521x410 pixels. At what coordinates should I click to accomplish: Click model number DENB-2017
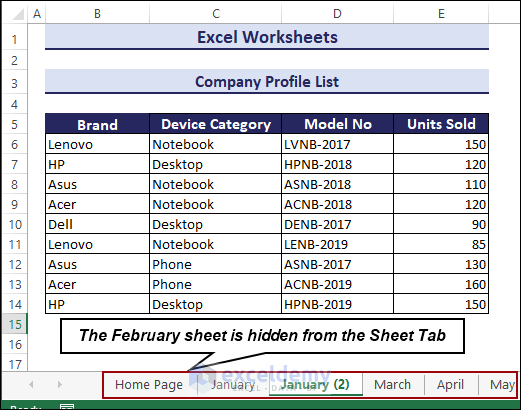click(x=337, y=224)
